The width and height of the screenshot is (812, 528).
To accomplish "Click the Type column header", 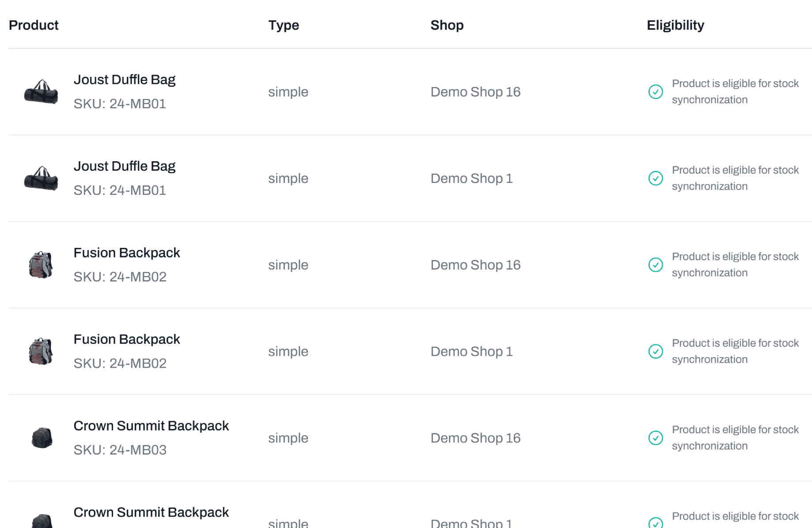I will point(284,25).
